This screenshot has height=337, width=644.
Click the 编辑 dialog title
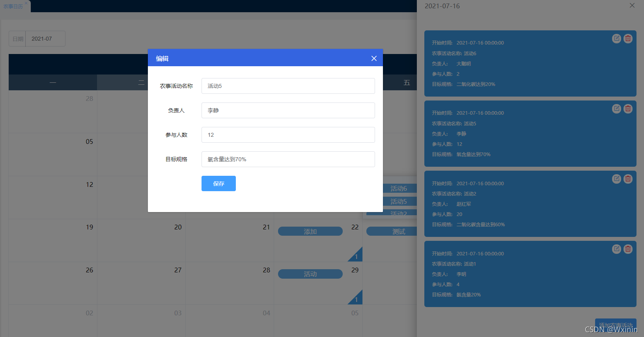coord(162,58)
